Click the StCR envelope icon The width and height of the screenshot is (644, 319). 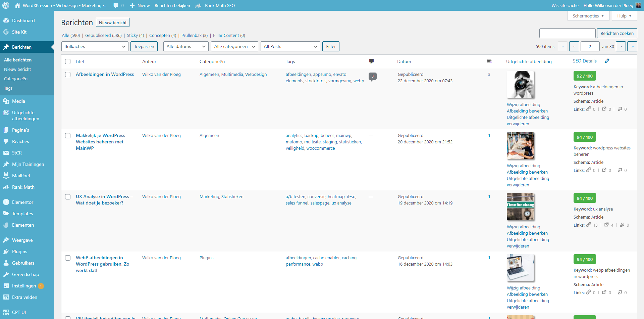[x=6, y=153]
